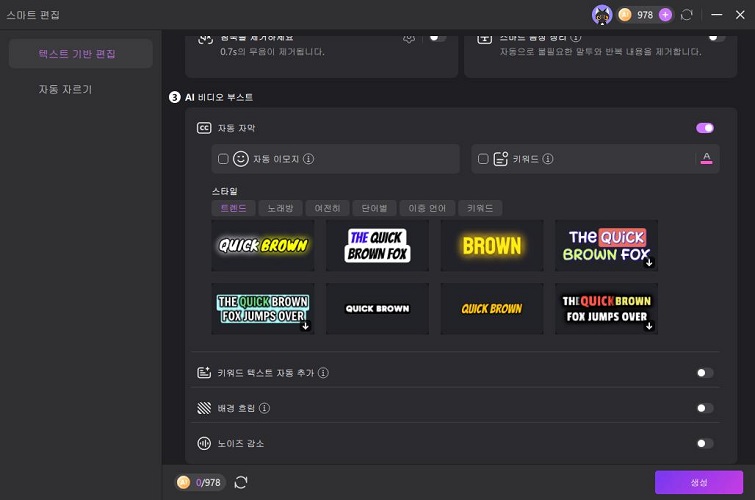755x500 pixels.
Task: Select the teal outlined Fox Jumps Over style
Action: [x=263, y=309]
